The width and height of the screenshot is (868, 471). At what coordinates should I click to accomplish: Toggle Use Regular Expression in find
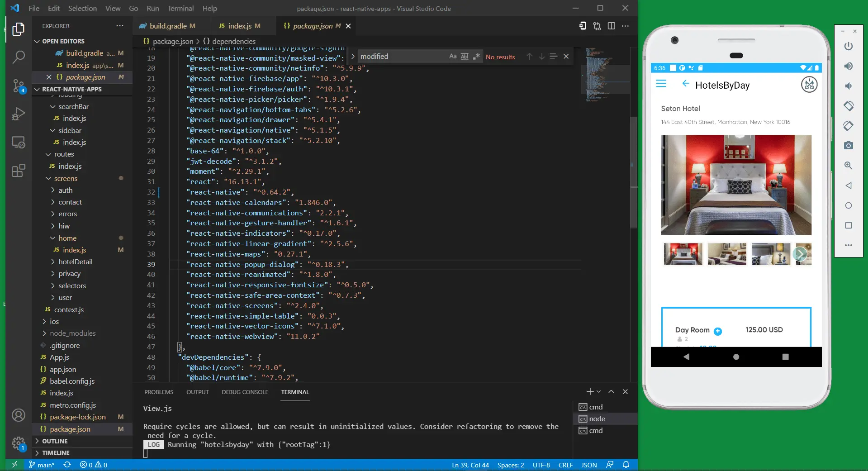476,57
